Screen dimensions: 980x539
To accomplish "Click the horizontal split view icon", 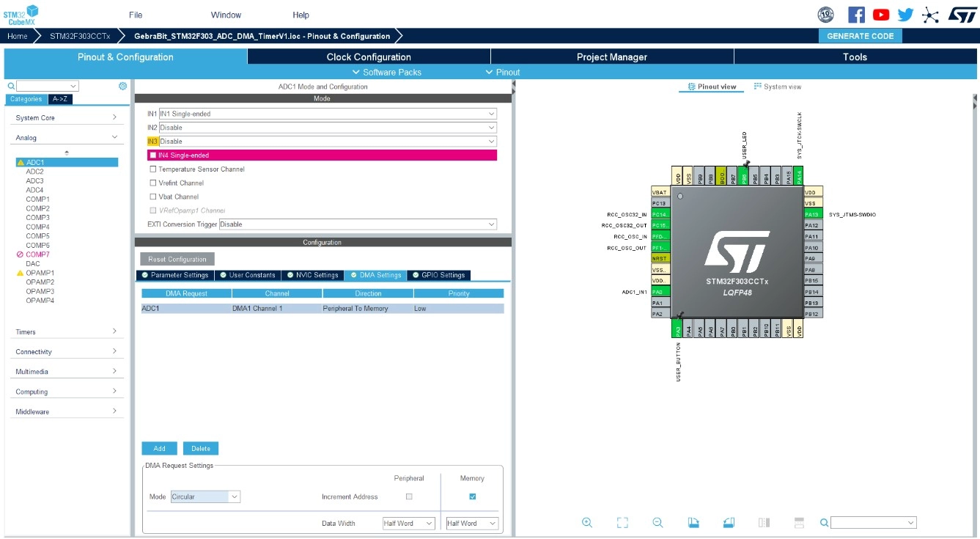I will (800, 523).
